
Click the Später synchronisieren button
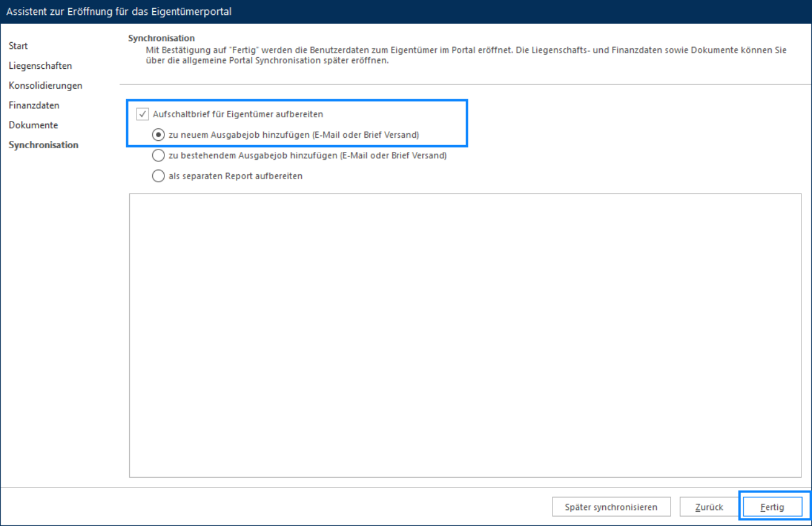pyautogui.click(x=611, y=507)
